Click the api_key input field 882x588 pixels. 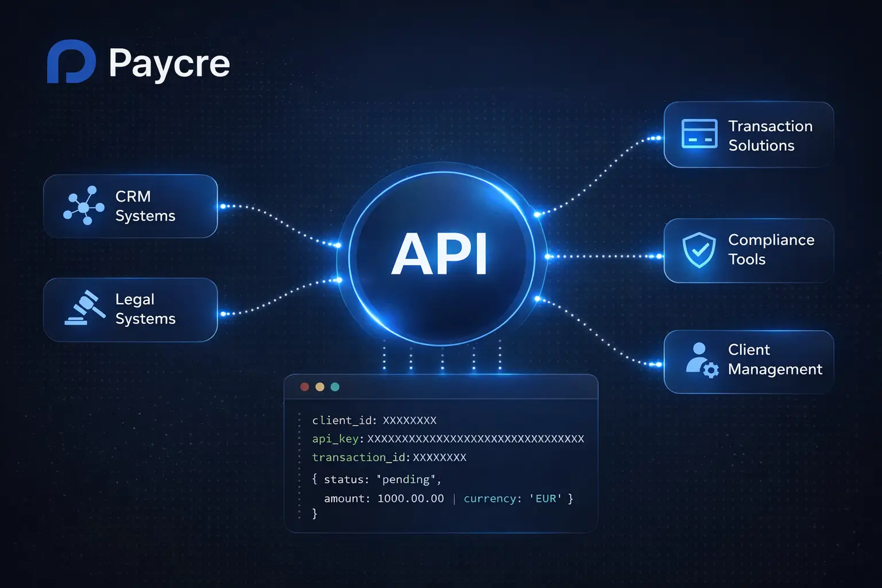pos(472,439)
